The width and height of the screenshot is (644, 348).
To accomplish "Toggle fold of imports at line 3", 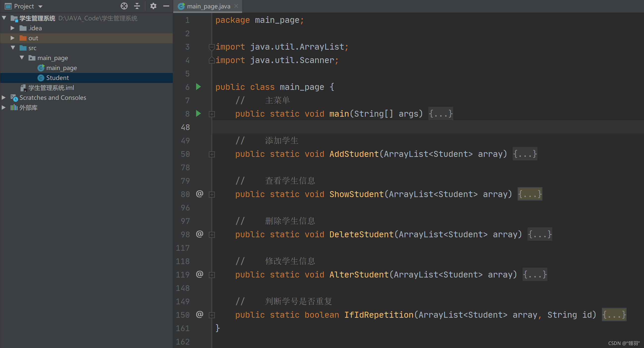I will [212, 47].
